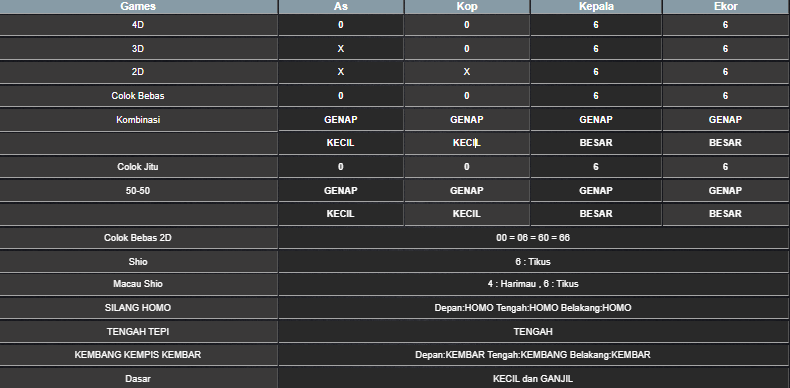The image size is (790, 388).
Task: Click the 3D row Kepala value 6
Action: pos(596,48)
